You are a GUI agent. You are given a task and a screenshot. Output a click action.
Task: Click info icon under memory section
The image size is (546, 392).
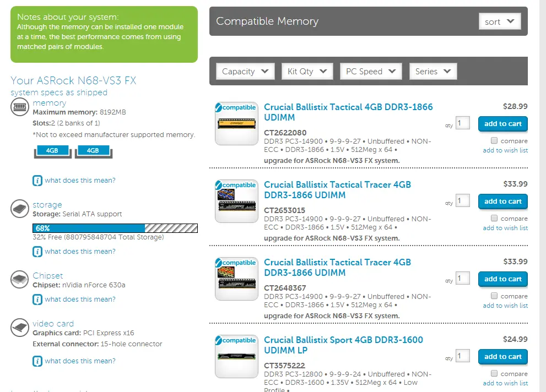click(x=37, y=181)
